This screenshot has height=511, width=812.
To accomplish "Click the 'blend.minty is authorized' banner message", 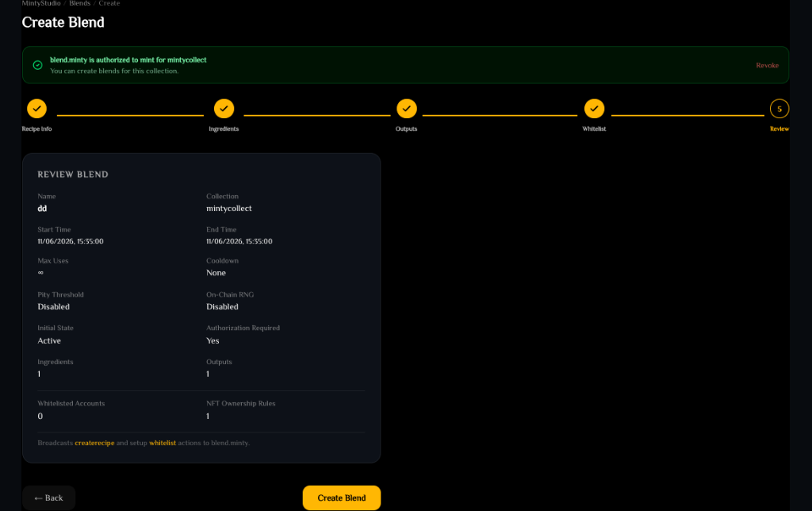I will pyautogui.click(x=128, y=60).
